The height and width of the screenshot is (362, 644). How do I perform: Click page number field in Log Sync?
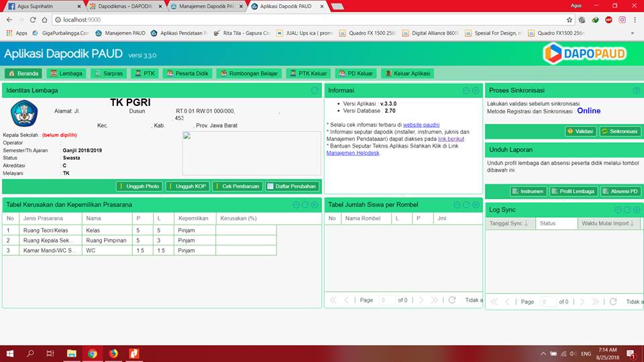pos(548,302)
